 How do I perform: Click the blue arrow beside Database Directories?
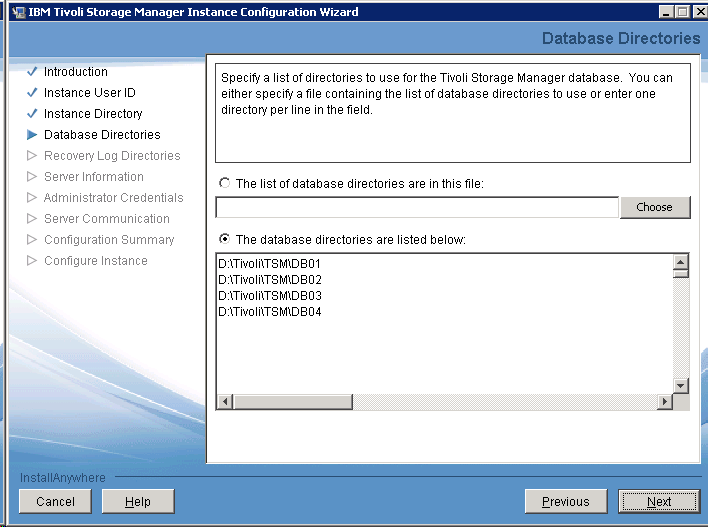tap(32, 135)
